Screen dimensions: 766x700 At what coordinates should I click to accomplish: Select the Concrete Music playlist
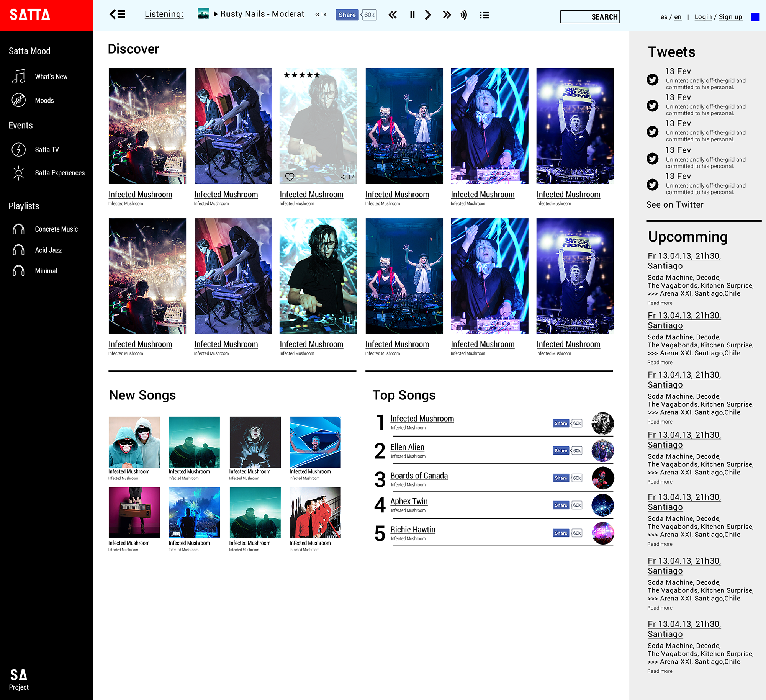click(x=56, y=229)
